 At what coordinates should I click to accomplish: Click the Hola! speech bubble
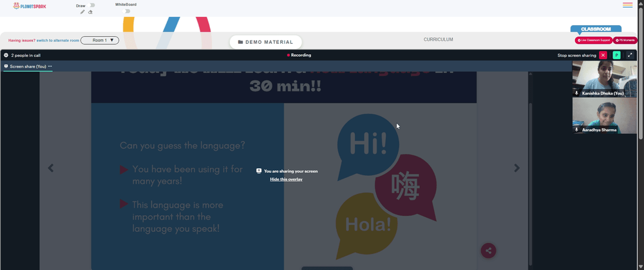366,224
